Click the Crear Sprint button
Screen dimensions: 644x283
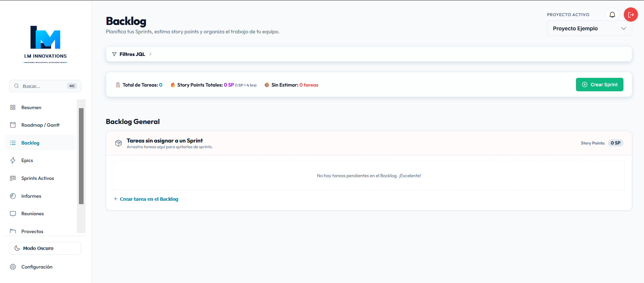[x=600, y=85]
